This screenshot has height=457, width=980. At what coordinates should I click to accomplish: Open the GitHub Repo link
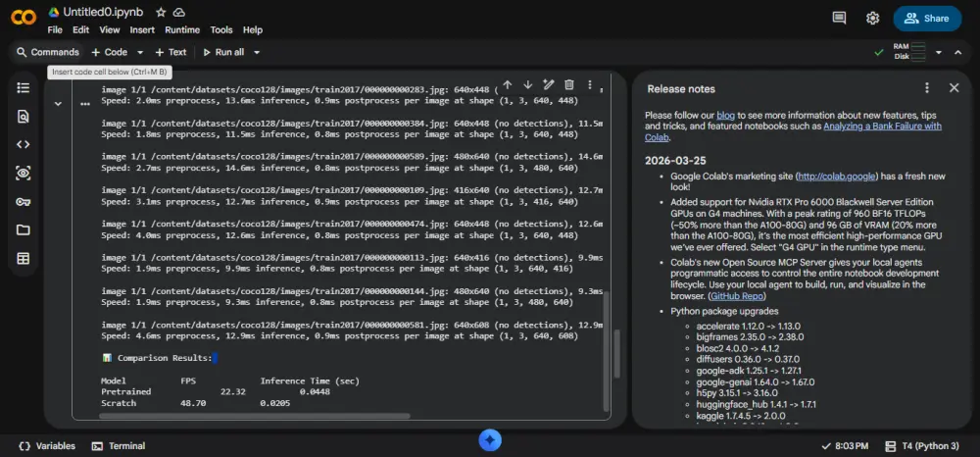coord(736,296)
